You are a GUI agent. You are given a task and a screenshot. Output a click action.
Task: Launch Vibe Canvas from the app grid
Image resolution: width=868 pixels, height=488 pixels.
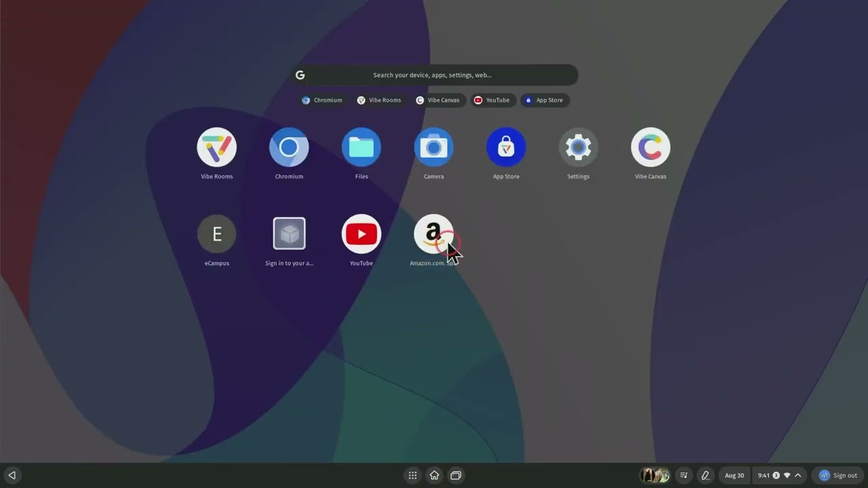[650, 148]
